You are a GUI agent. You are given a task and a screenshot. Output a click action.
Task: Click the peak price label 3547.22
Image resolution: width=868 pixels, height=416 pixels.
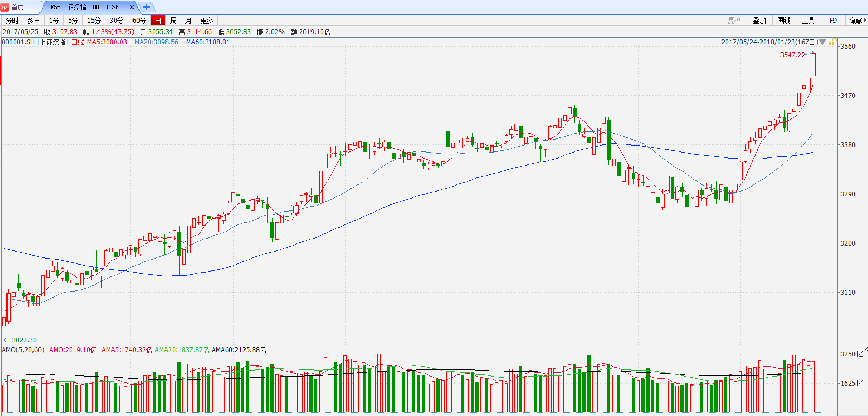tap(792, 55)
